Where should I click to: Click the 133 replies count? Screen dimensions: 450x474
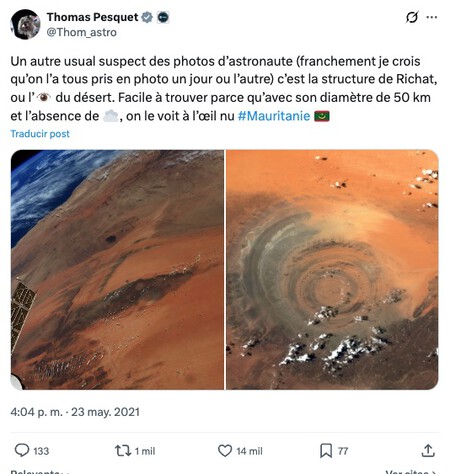(x=41, y=451)
